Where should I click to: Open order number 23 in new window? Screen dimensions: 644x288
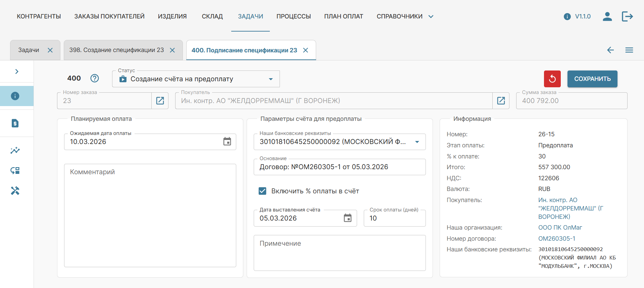pyautogui.click(x=160, y=101)
